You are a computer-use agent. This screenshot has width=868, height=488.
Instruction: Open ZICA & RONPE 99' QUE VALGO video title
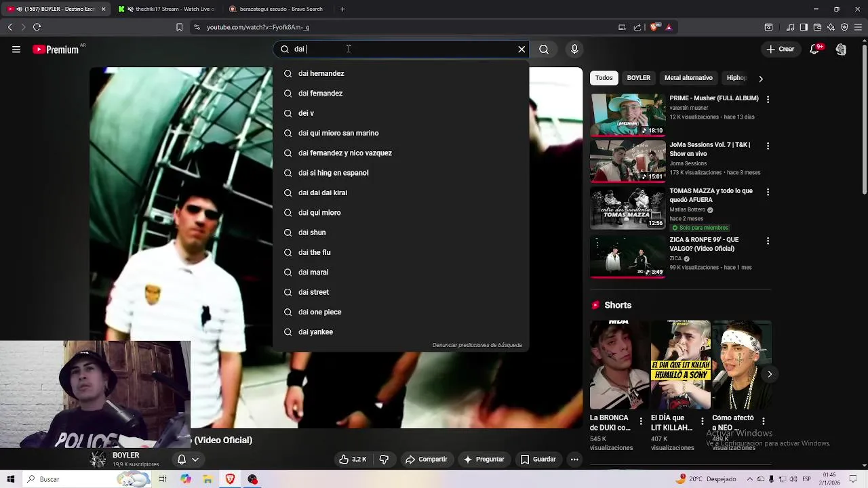pyautogui.click(x=704, y=244)
